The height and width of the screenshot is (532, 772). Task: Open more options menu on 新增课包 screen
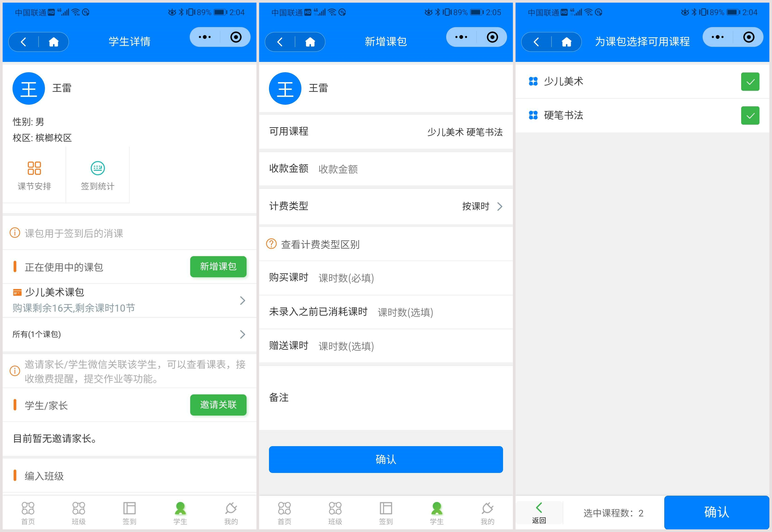461,37
